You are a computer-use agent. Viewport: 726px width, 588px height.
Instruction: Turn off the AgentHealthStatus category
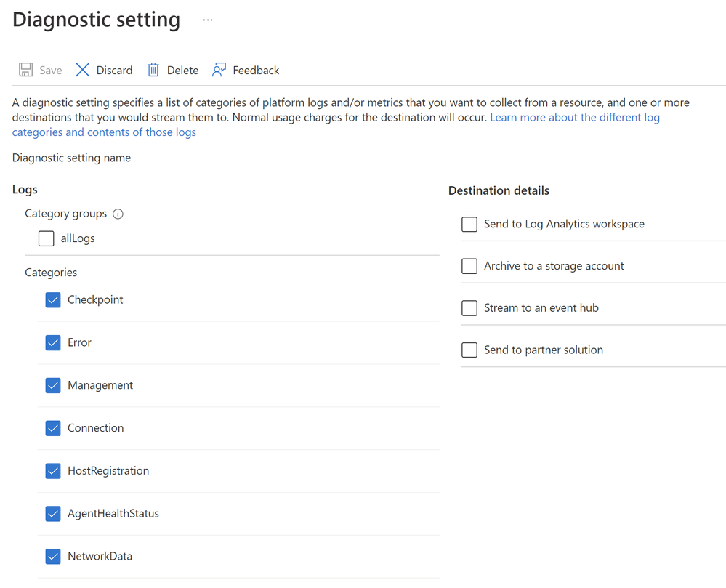click(x=53, y=514)
